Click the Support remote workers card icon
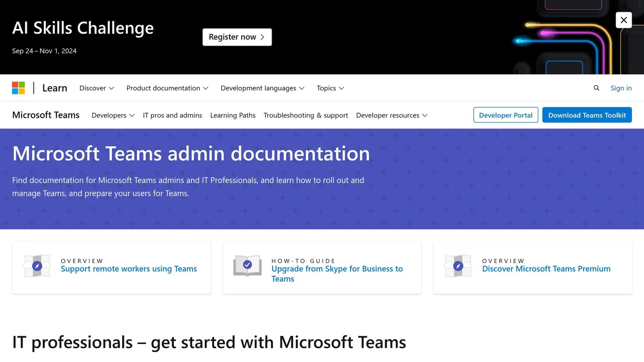Viewport: 644px width, 362px height. (37, 266)
